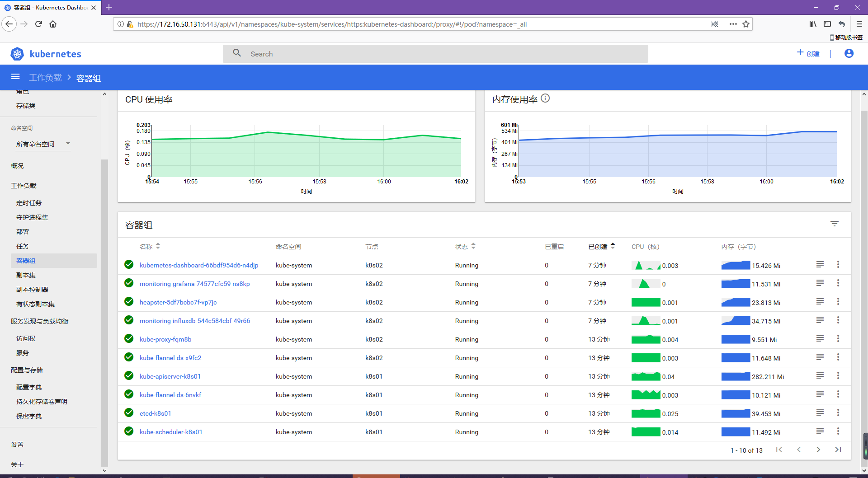Screen dimensions: 868x478
Task: Sort pods by status column
Action: point(473,246)
